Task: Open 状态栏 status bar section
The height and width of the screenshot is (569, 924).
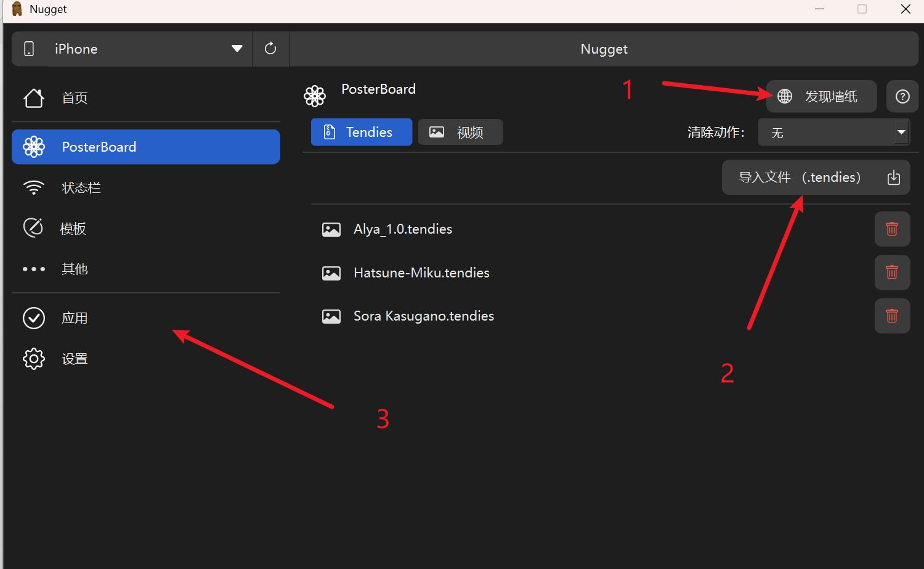Action: [146, 187]
